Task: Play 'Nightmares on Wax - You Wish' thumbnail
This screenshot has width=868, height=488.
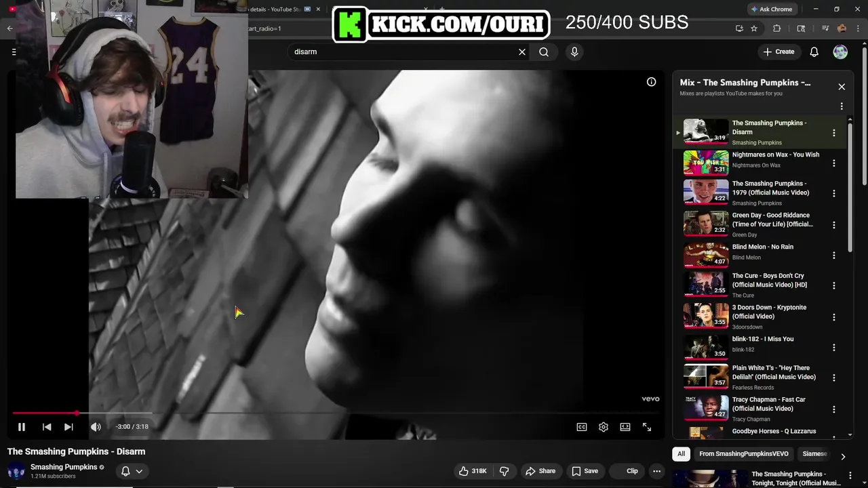Action: click(x=706, y=163)
